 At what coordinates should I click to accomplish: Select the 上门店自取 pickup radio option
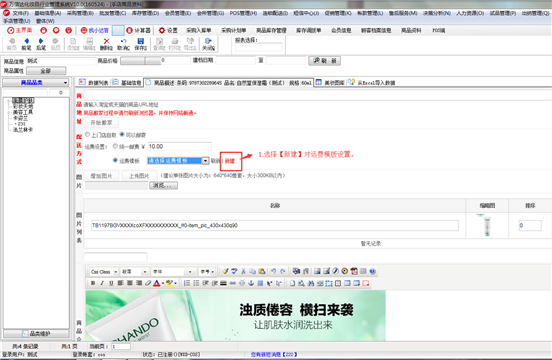pos(88,134)
